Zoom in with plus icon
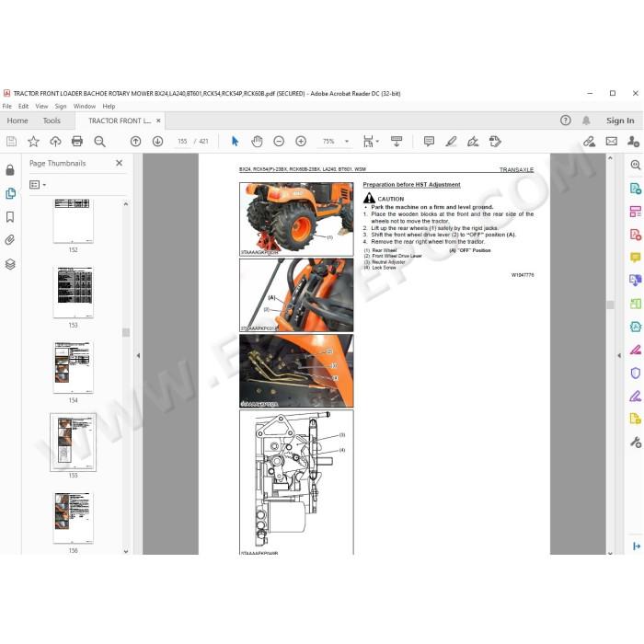The height and width of the screenshot is (644, 644). point(301,142)
